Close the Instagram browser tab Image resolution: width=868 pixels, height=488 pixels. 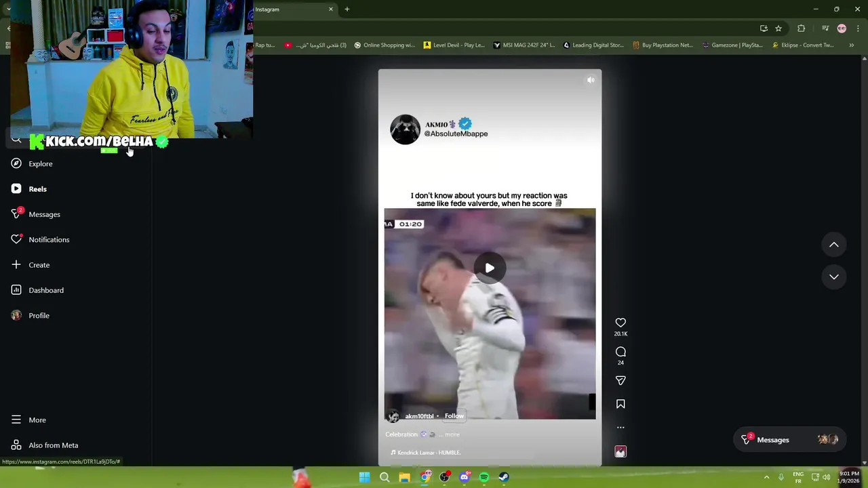tap(331, 9)
